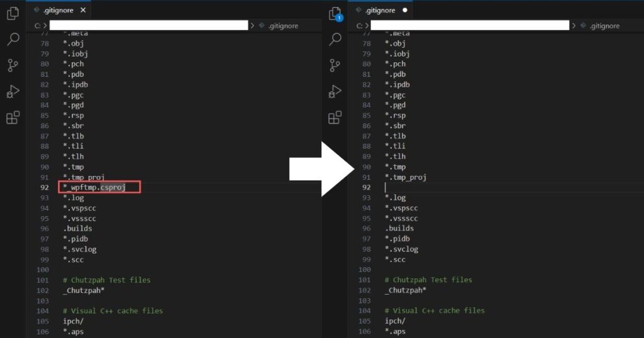Open Search in the right window's activity bar
This screenshot has width=644, height=338.
(x=335, y=40)
